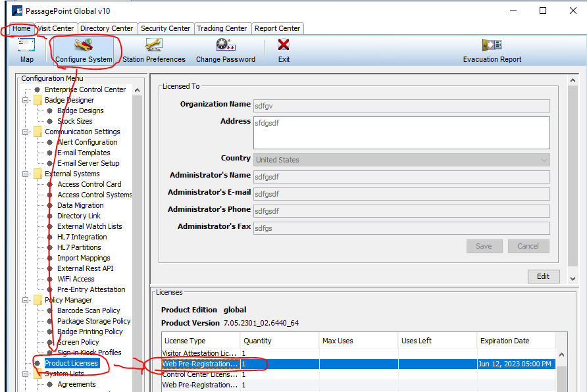
Task: Click the Save button
Action: 484,246
